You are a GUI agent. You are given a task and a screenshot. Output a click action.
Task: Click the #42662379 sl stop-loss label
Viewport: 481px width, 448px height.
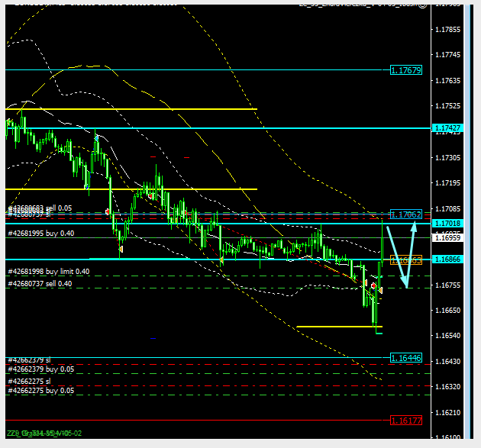point(29,360)
